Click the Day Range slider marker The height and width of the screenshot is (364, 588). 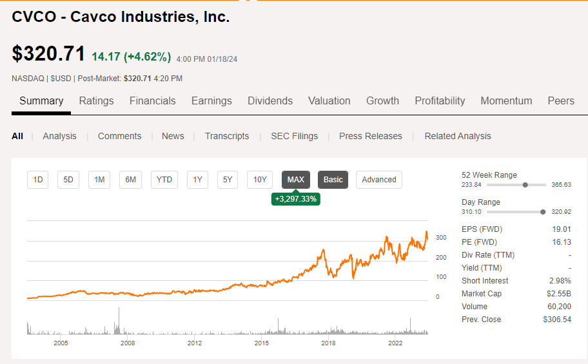[x=543, y=212]
